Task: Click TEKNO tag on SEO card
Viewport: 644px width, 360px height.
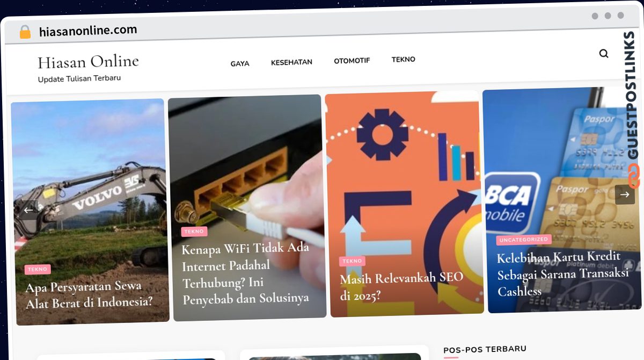Action: (x=352, y=261)
